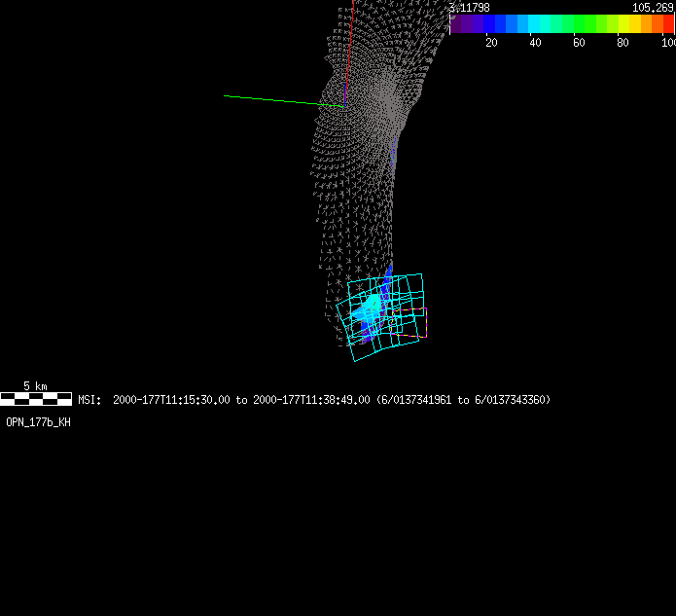Click the color bar maximum value 105.269
The width and height of the screenshot is (676, 616).
point(653,7)
